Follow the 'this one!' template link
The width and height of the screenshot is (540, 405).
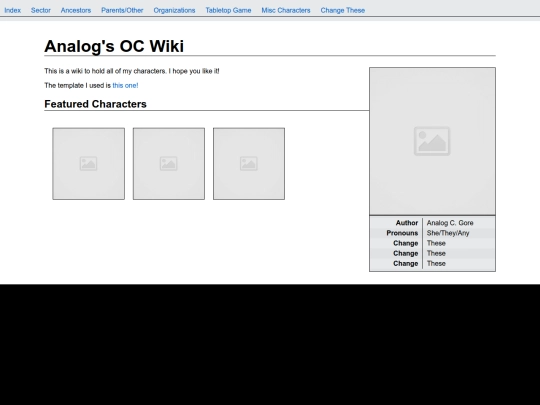pos(125,85)
